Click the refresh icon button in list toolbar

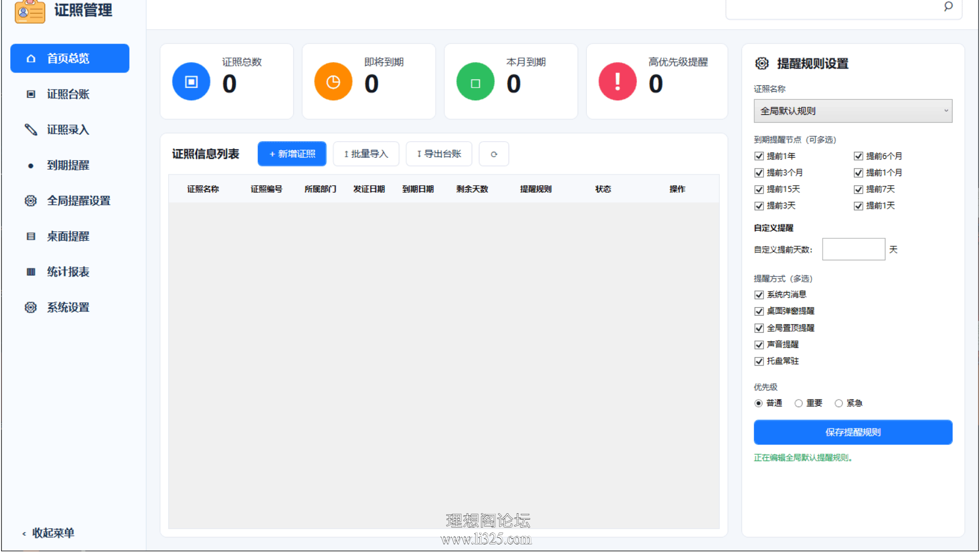click(x=494, y=154)
